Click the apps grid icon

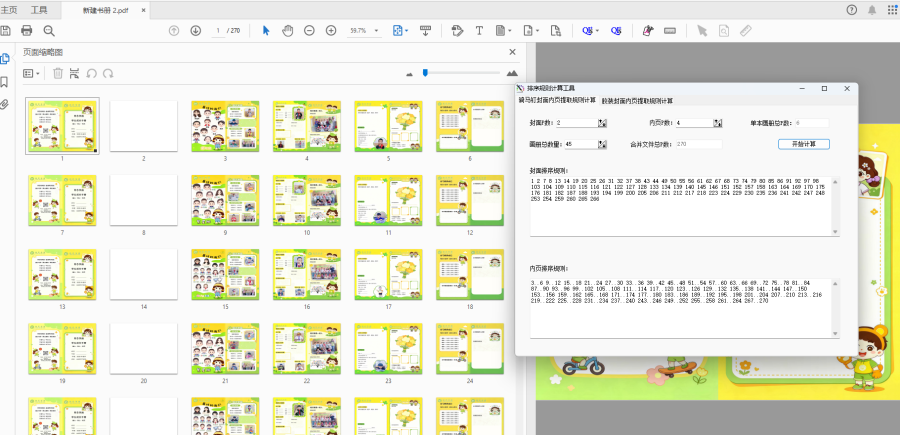[x=892, y=10]
